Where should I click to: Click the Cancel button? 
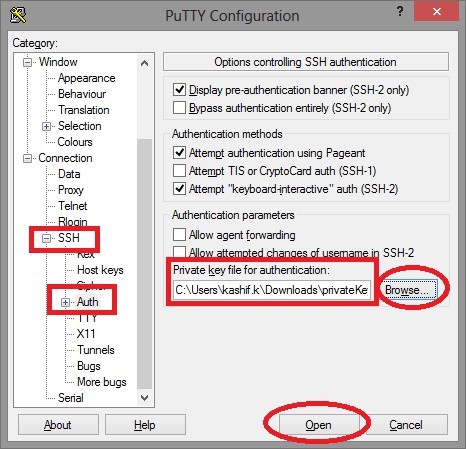406,425
